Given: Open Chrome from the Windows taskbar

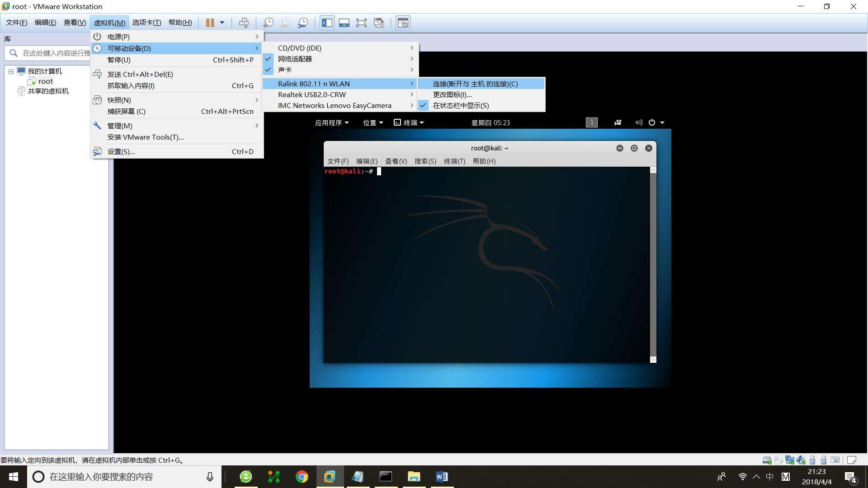Looking at the screenshot, I should click(x=302, y=477).
